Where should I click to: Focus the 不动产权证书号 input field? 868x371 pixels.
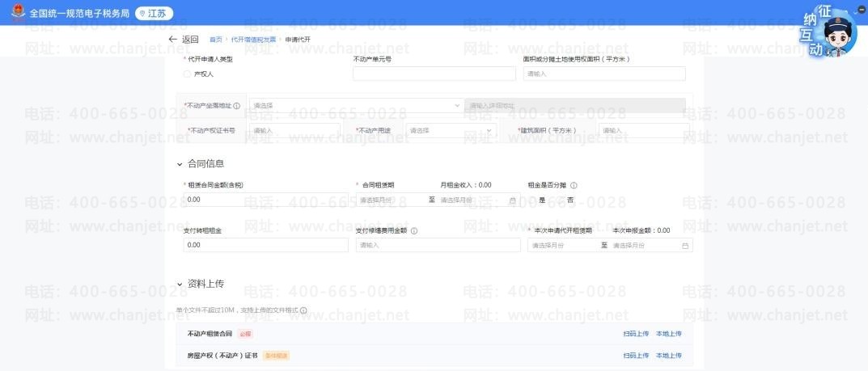pyautogui.click(x=295, y=130)
